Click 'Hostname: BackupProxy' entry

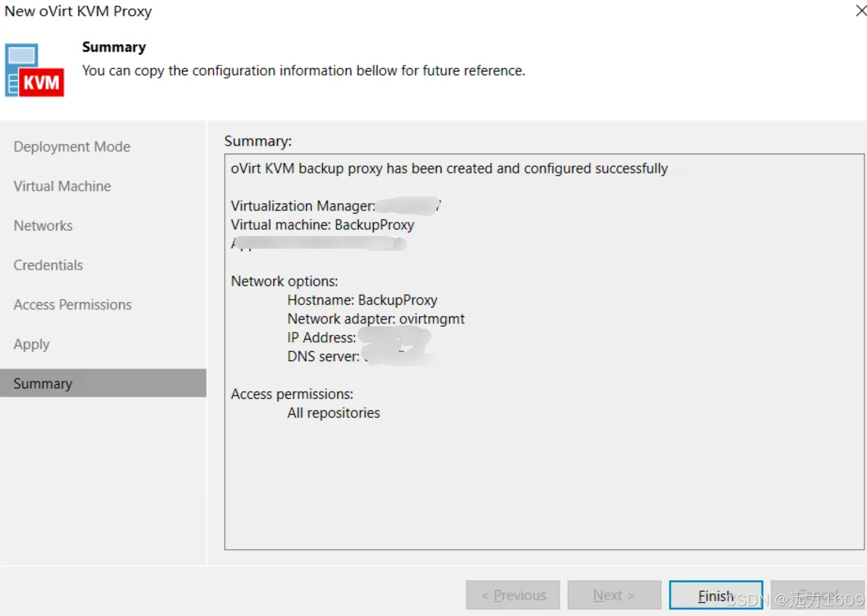(362, 300)
